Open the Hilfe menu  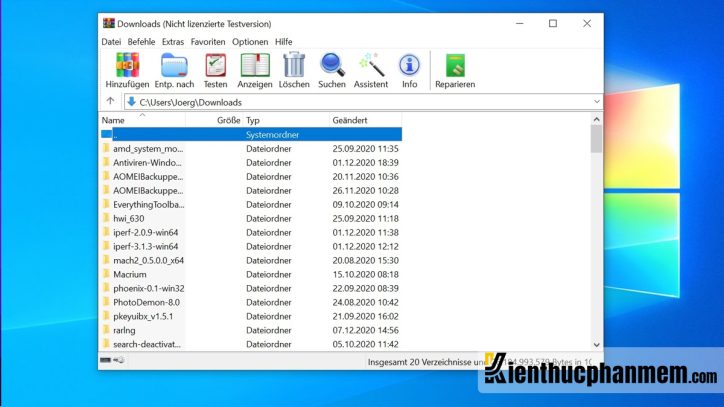[x=284, y=42]
